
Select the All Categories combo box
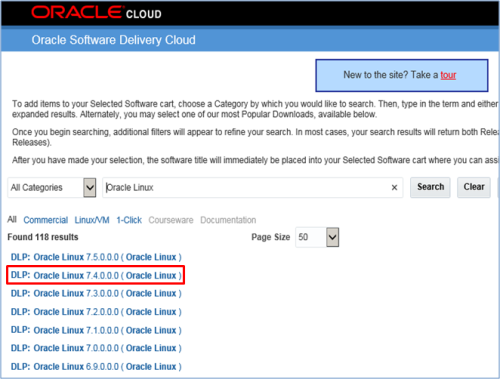click(52, 187)
